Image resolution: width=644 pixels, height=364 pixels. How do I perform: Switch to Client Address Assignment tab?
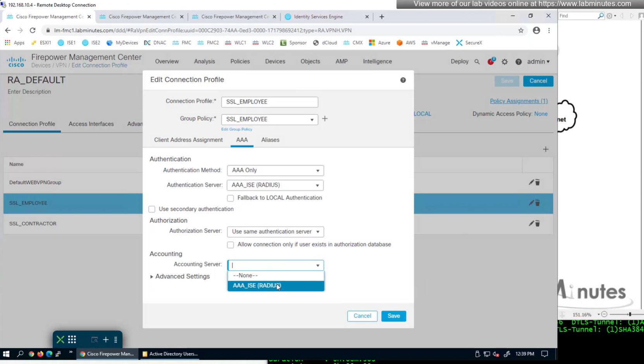click(188, 140)
